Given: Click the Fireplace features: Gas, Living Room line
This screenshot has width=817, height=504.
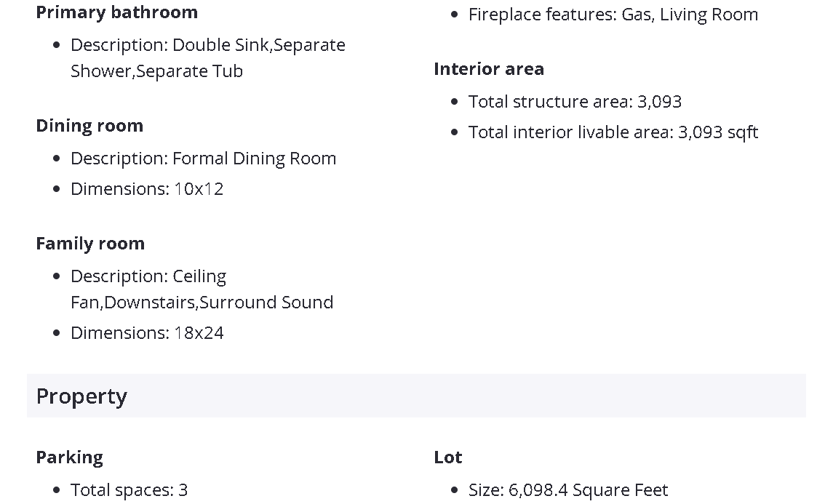Looking at the screenshot, I should pos(613,15).
